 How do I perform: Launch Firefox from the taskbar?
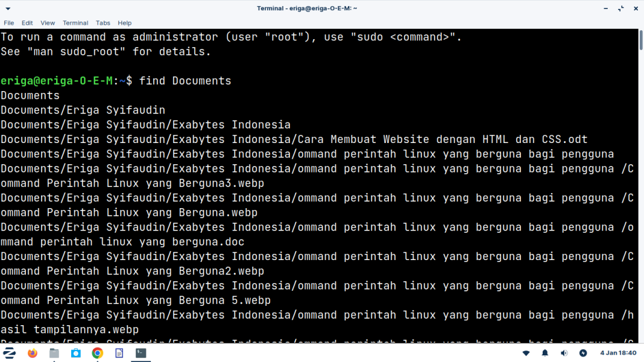tap(32, 353)
